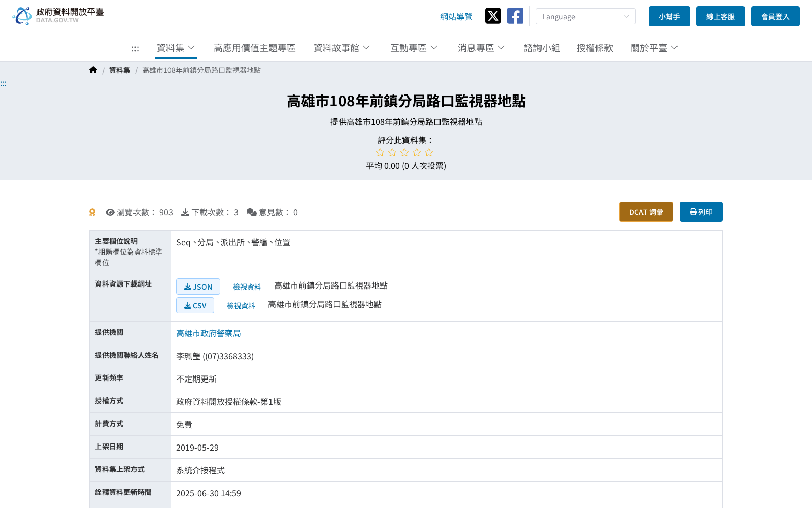
Task: Click the eye view-count icon
Action: tap(110, 212)
